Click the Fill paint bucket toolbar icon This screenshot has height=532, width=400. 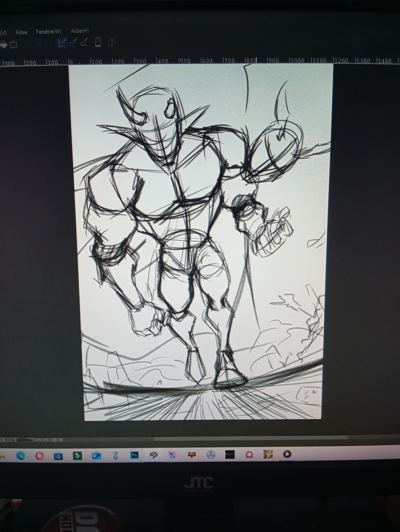[x=3, y=44]
